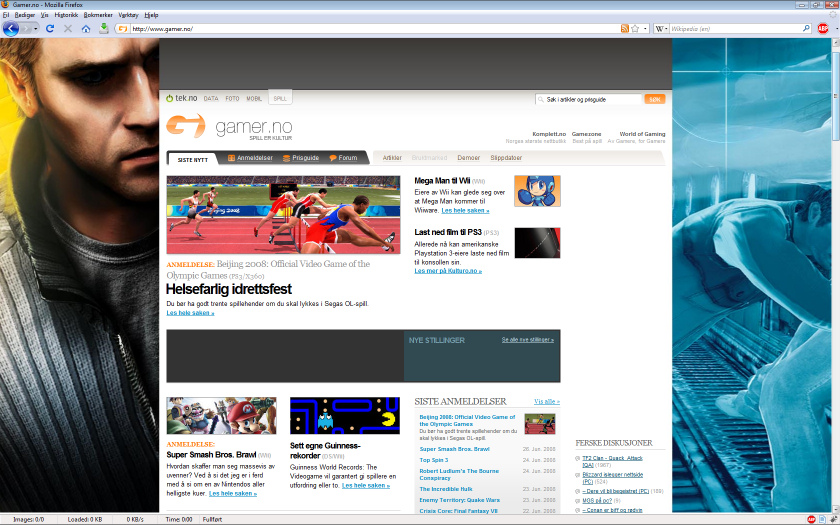This screenshot has height=525, width=840.
Task: Click the Firefox title bar logo icon
Action: (x=5, y=4)
